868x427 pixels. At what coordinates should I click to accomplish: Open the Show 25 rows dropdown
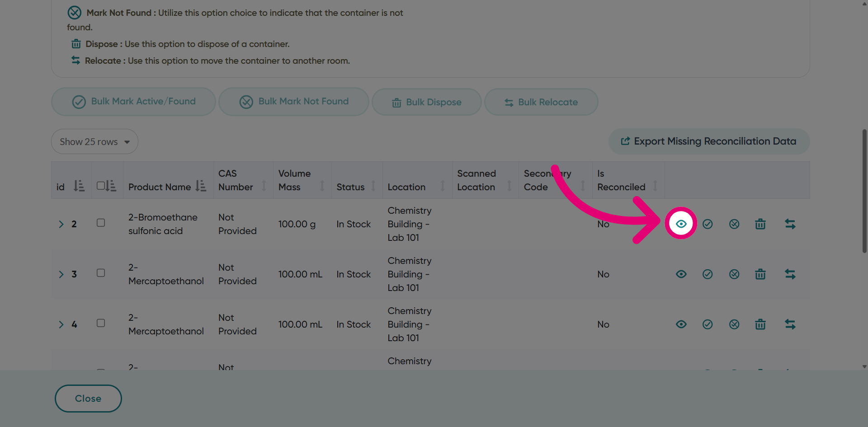tap(94, 141)
